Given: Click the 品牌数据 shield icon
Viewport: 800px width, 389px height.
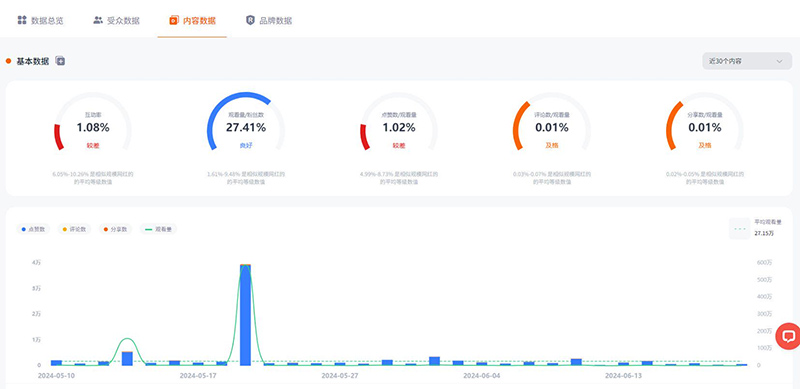Looking at the screenshot, I should (x=250, y=20).
